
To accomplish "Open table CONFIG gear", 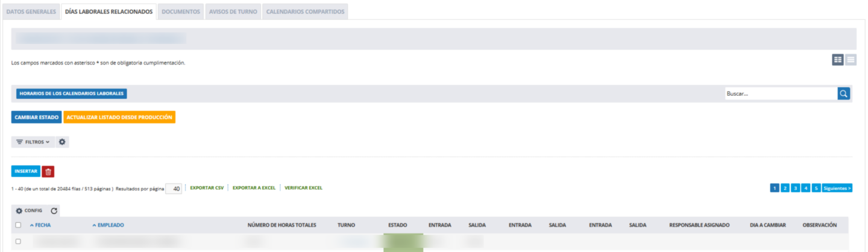I will coord(29,211).
